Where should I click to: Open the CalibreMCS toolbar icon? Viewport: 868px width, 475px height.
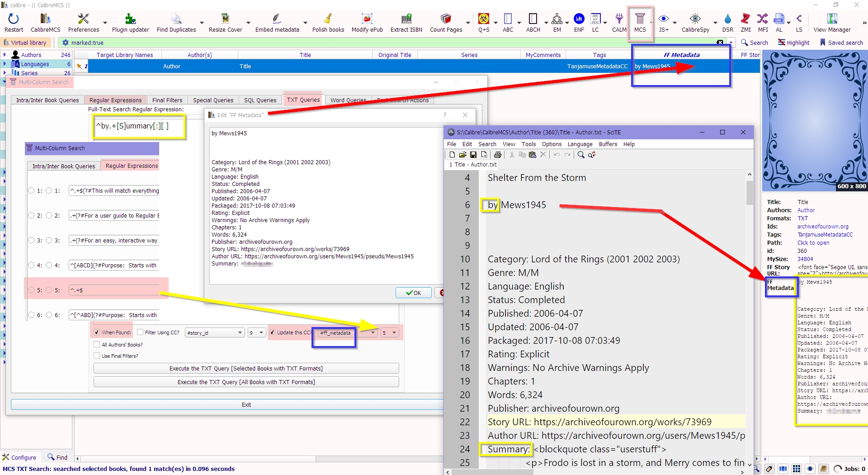click(x=45, y=19)
